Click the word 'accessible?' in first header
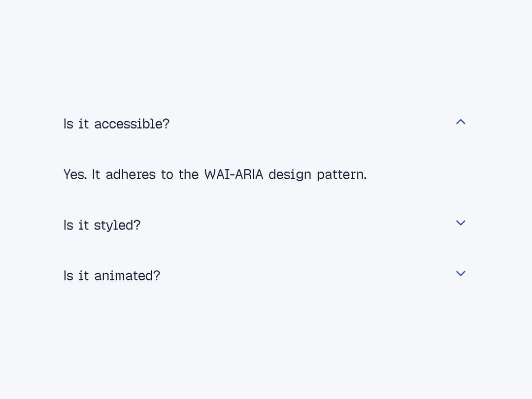Viewport: 532px width, 399px height. pyautogui.click(x=132, y=124)
